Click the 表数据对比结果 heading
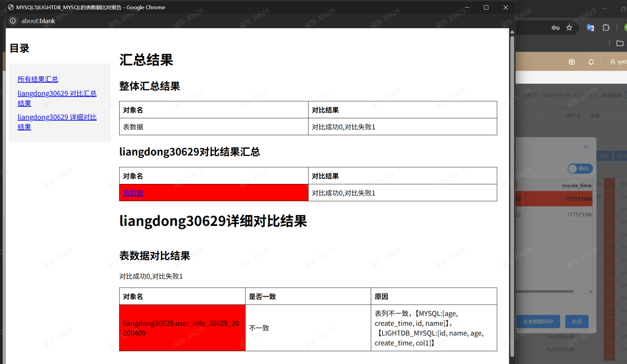Viewport: 627px width, 364px height. click(x=155, y=256)
